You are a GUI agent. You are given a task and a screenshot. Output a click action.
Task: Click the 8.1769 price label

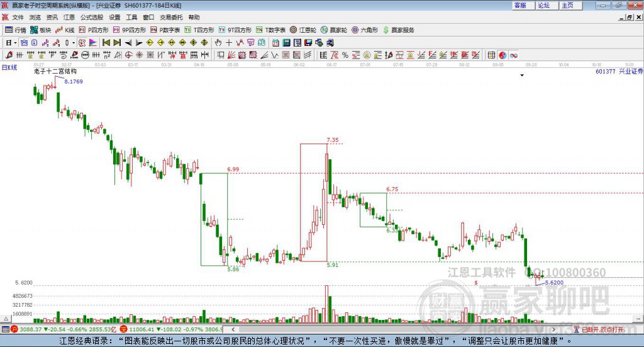pos(74,81)
